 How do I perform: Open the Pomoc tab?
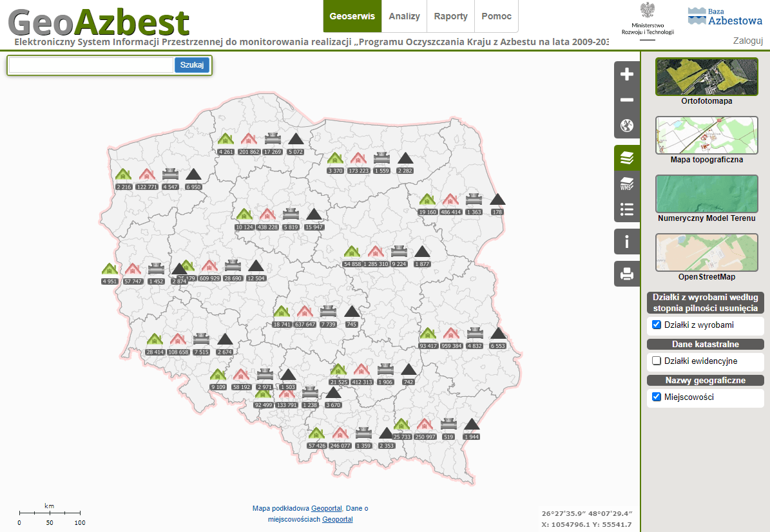496,16
